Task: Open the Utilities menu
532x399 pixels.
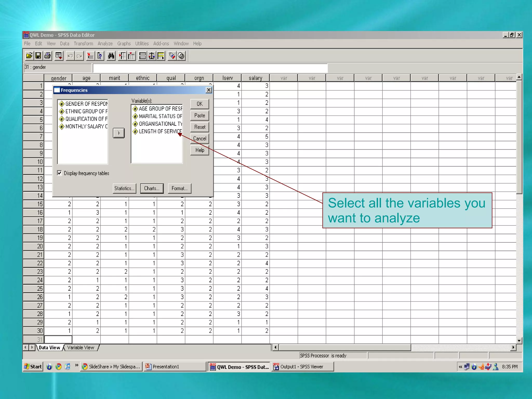Action: coord(142,43)
